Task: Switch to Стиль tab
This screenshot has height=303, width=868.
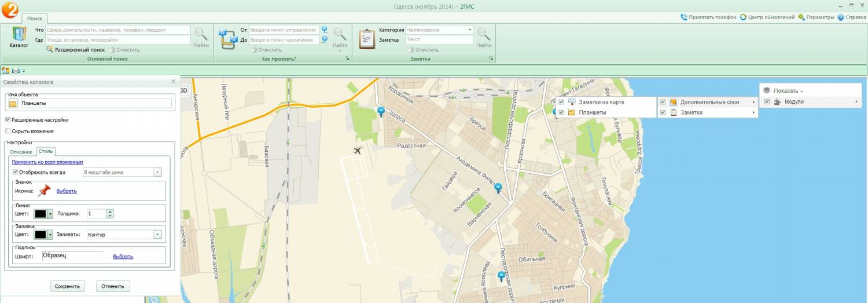Action: (x=46, y=151)
